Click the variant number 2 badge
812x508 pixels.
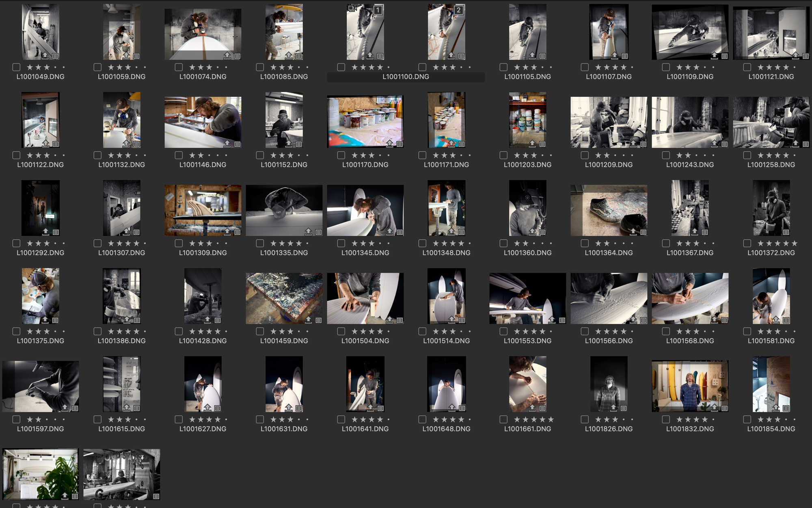pos(459,10)
